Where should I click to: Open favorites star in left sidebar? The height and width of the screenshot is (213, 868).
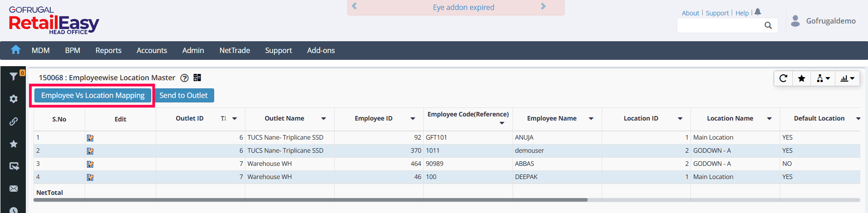(x=14, y=144)
